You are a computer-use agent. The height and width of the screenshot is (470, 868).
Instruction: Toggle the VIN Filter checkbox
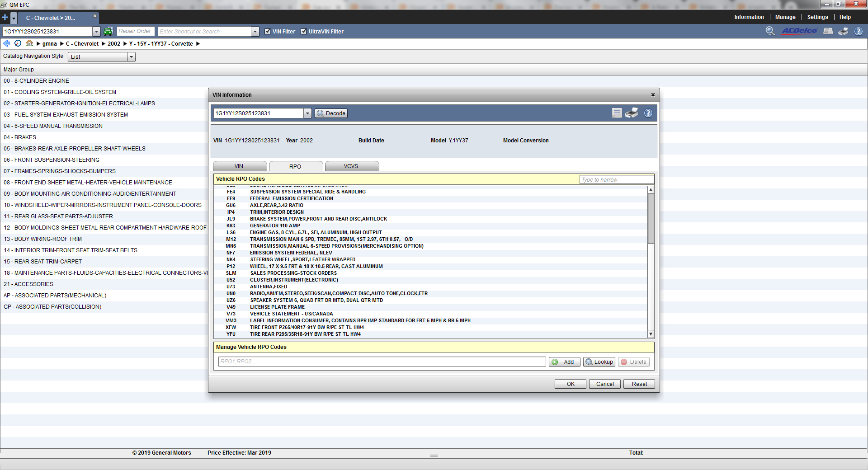(x=268, y=31)
